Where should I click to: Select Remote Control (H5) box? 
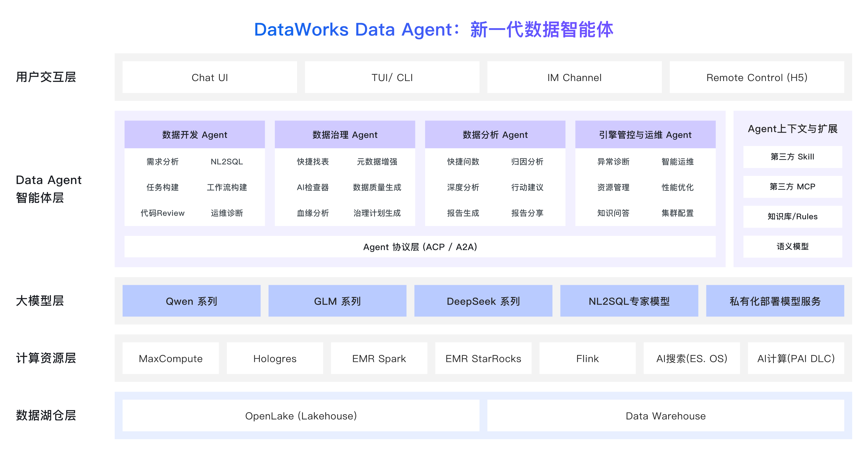click(x=757, y=77)
